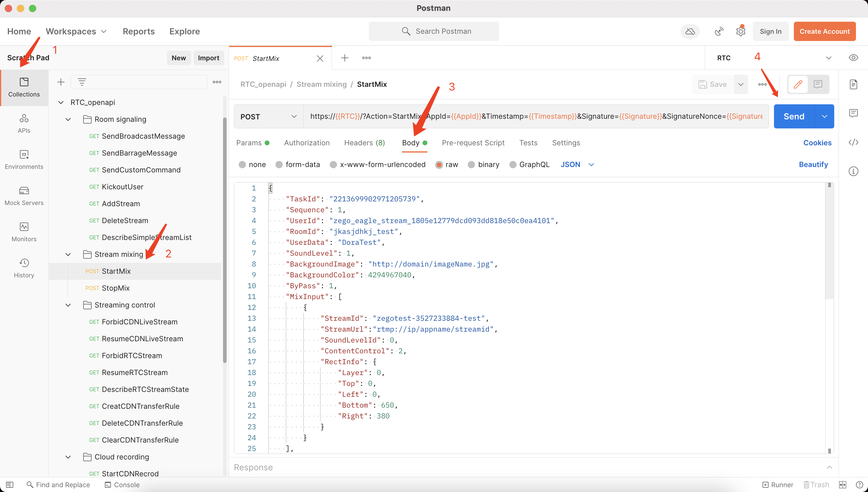Viewport: 868px width, 492px height.
Task: Open the APIs sidebar section
Action: click(x=24, y=123)
